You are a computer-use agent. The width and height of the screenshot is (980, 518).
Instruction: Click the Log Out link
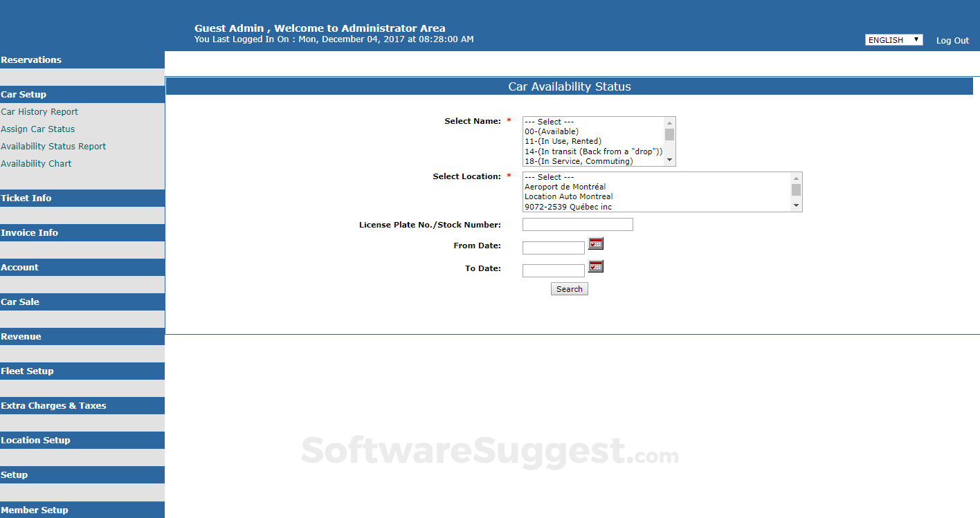point(952,40)
